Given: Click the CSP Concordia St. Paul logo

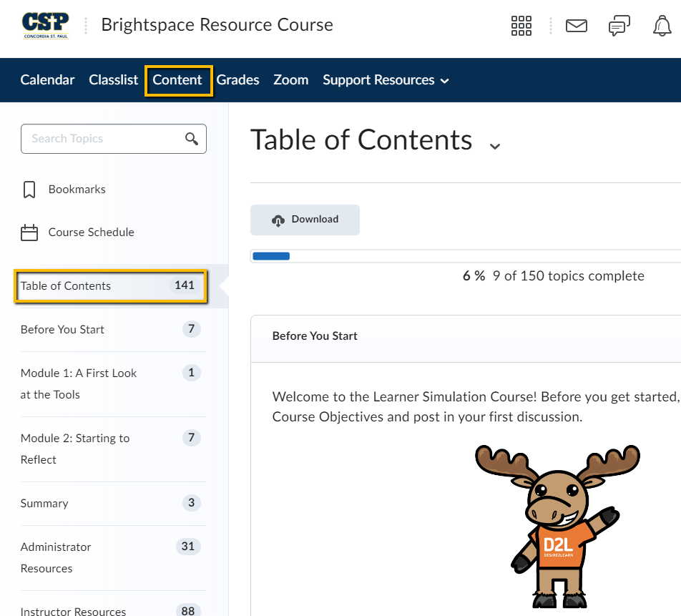Looking at the screenshot, I should click(x=45, y=26).
